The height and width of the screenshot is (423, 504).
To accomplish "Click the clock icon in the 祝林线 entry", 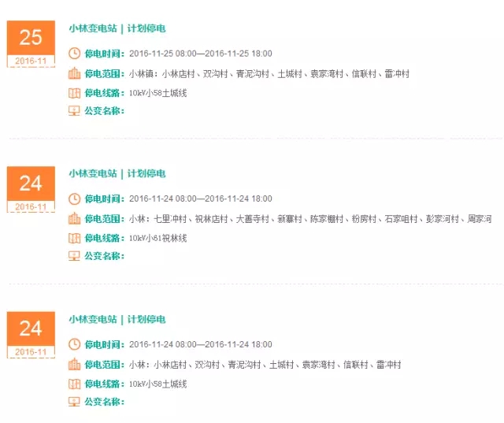I will [74, 199].
